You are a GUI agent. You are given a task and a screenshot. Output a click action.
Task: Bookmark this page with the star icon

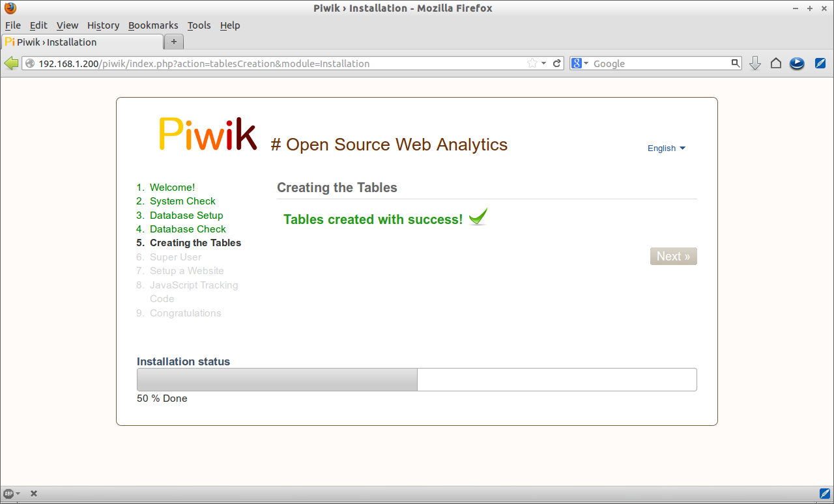pos(532,63)
